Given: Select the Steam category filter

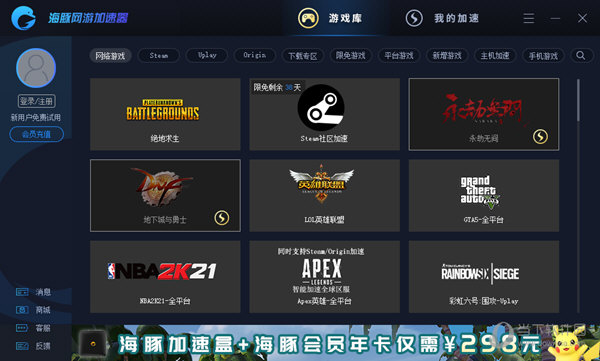Looking at the screenshot, I should pyautogui.click(x=158, y=56).
